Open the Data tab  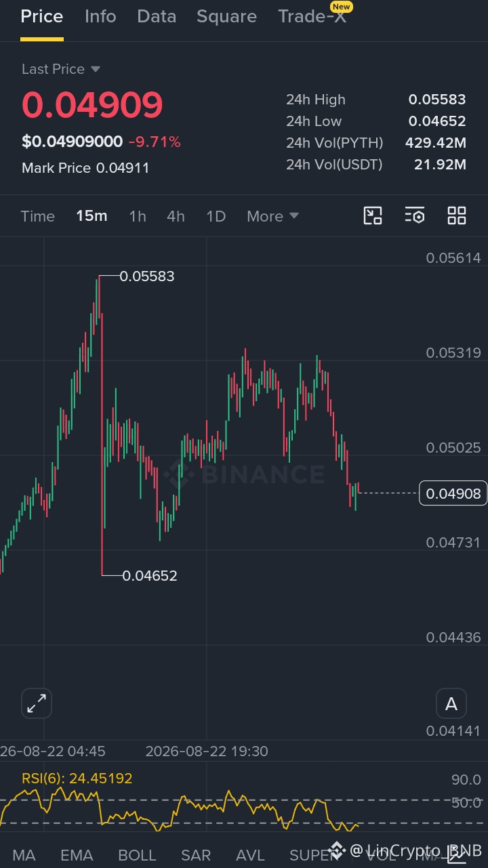pos(157,16)
